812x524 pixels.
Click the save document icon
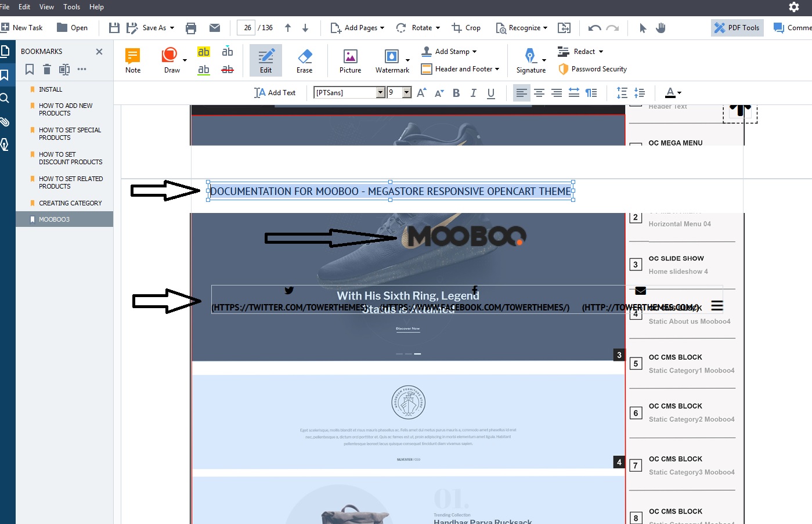pos(114,28)
